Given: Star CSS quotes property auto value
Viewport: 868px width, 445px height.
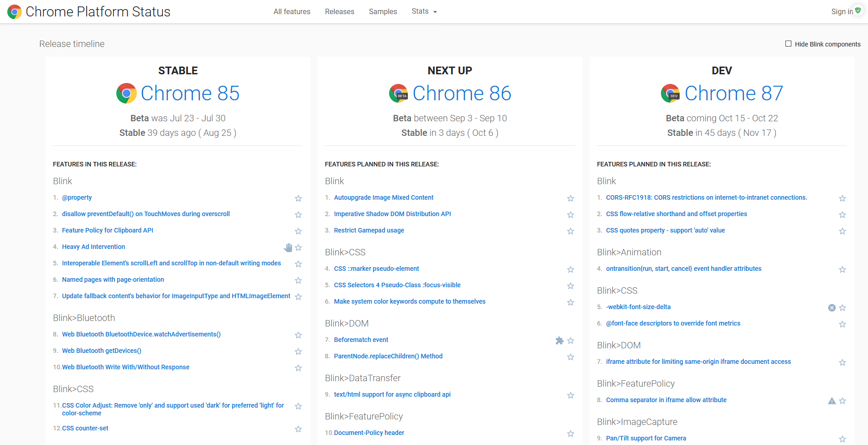Looking at the screenshot, I should tap(842, 231).
